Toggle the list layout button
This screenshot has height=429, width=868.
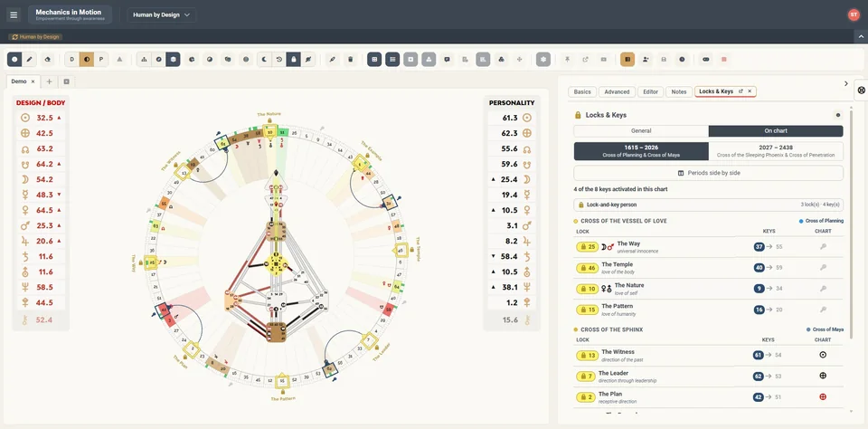pyautogui.click(x=392, y=60)
